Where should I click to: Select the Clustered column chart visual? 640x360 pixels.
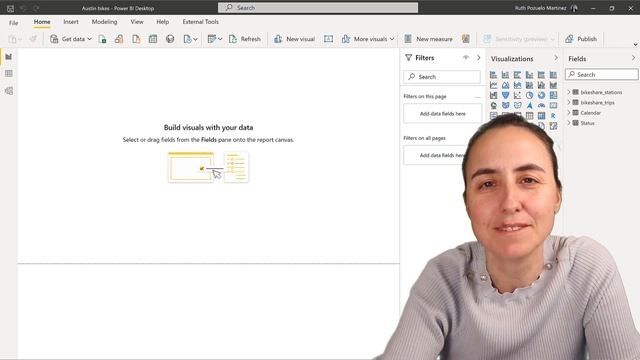(529, 75)
